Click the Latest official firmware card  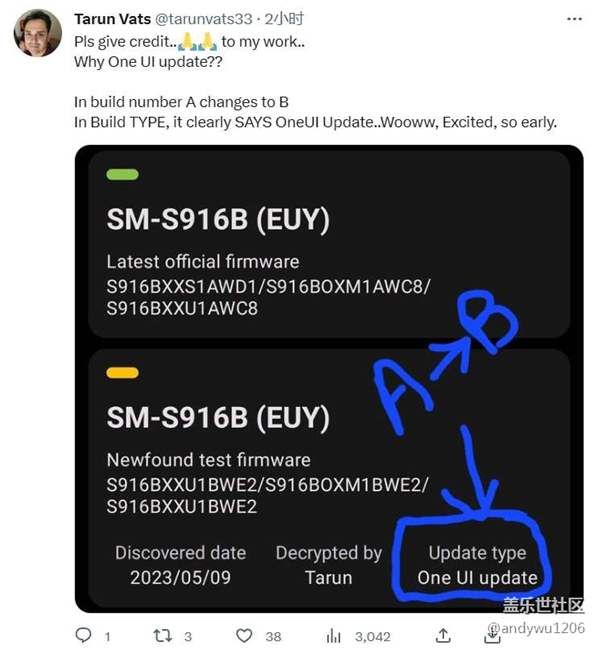point(329,245)
